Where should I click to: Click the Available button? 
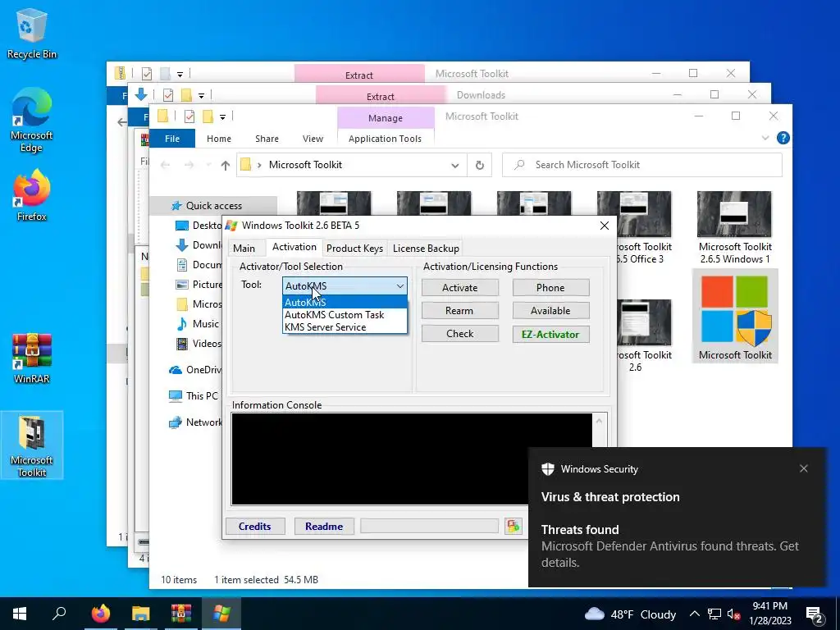(x=550, y=311)
